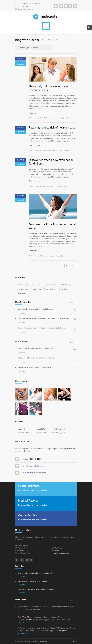Click the medicenter hexagon logo
92x644 pixels.
(36, 16)
